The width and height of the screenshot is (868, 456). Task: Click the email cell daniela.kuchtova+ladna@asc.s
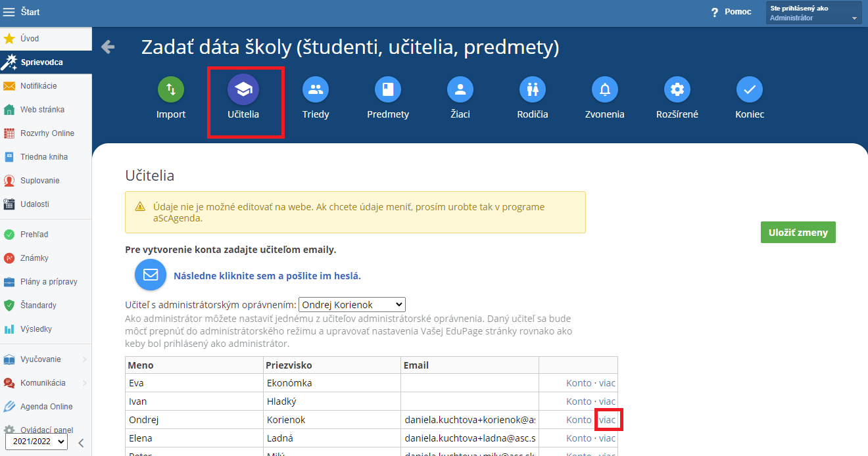coord(470,438)
